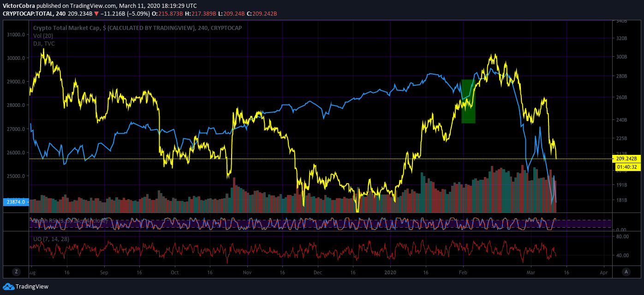Select the Vol (20) indicator legend

43,36
